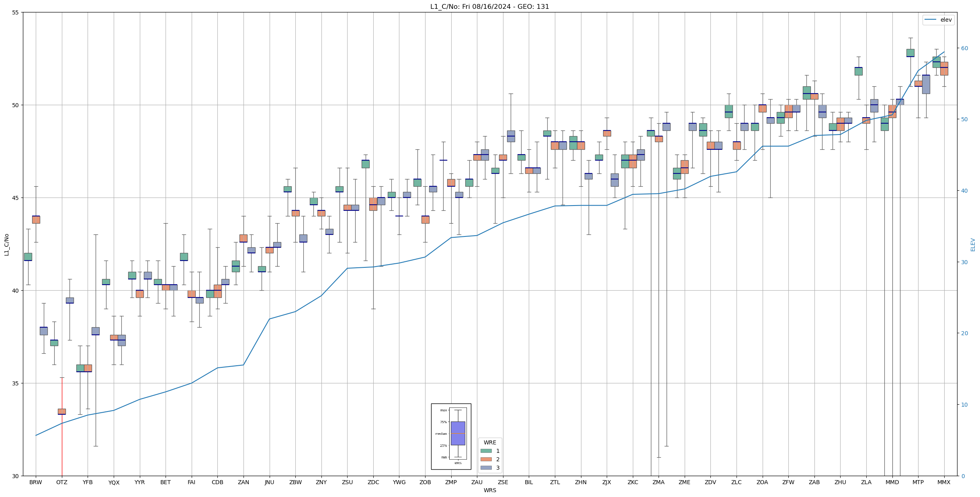Click the ELEV right axis title
The height and width of the screenshot is (497, 980).
(973, 244)
